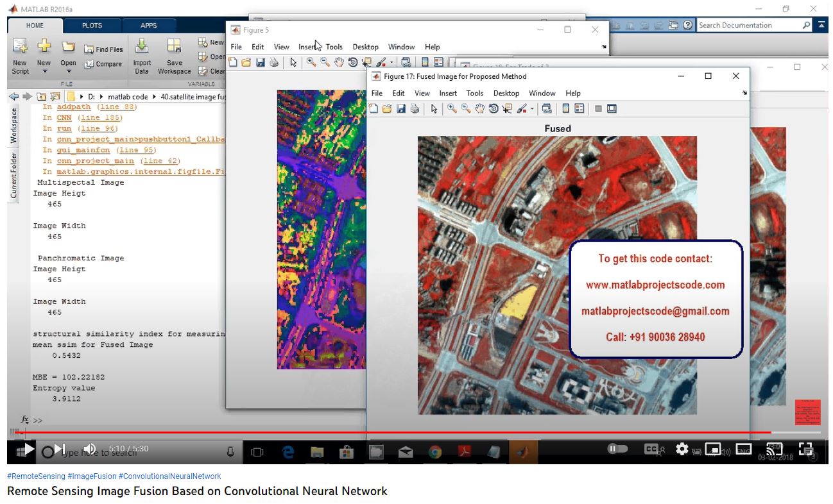Switch to MATLAB HOME ribbon tab
This screenshot has height=504, width=833.
click(x=35, y=26)
